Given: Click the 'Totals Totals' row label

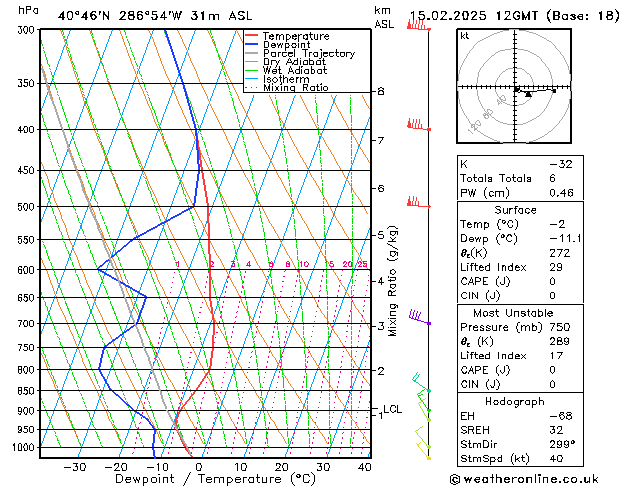Looking at the screenshot, I should pyautogui.click(x=496, y=178).
